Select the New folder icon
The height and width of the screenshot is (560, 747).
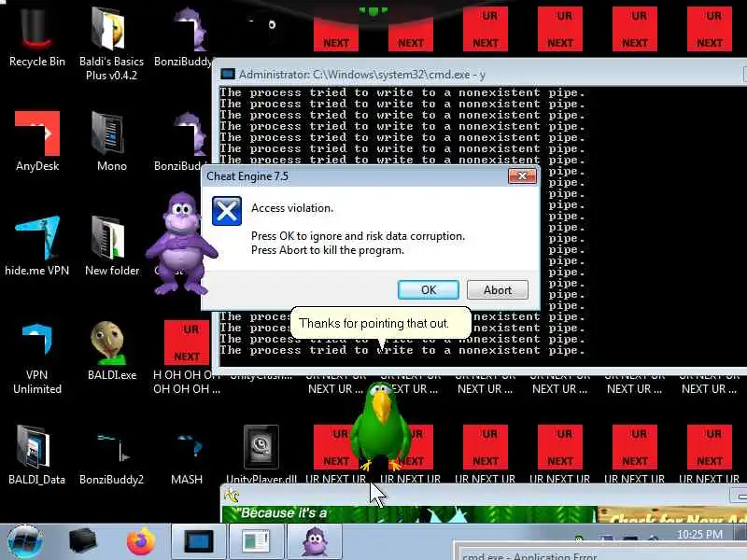point(111,246)
